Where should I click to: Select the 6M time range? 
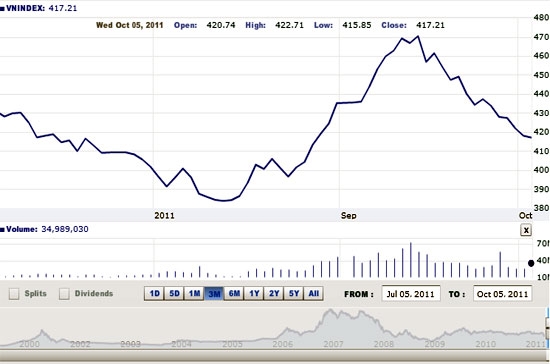pos(234,294)
